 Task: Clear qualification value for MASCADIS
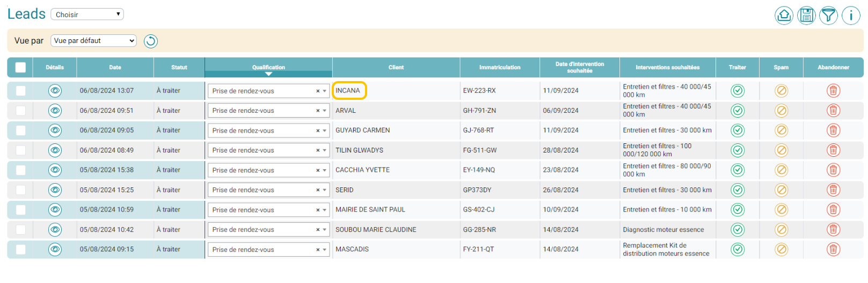pyautogui.click(x=318, y=250)
